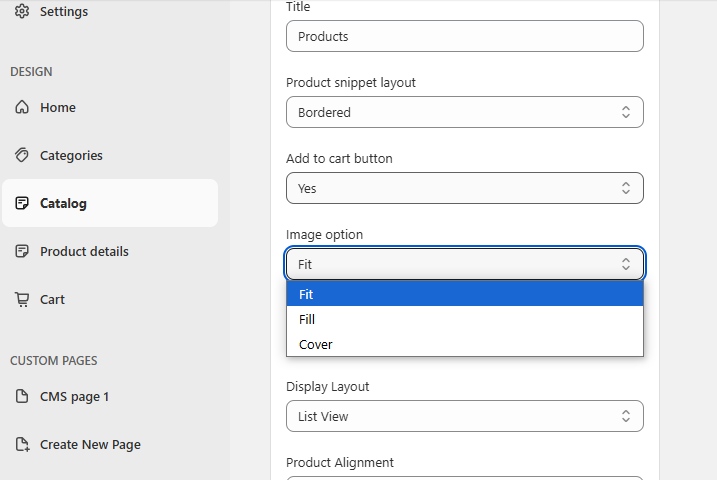Click the Catalog page icon
The height and width of the screenshot is (480, 717).
[21, 203]
